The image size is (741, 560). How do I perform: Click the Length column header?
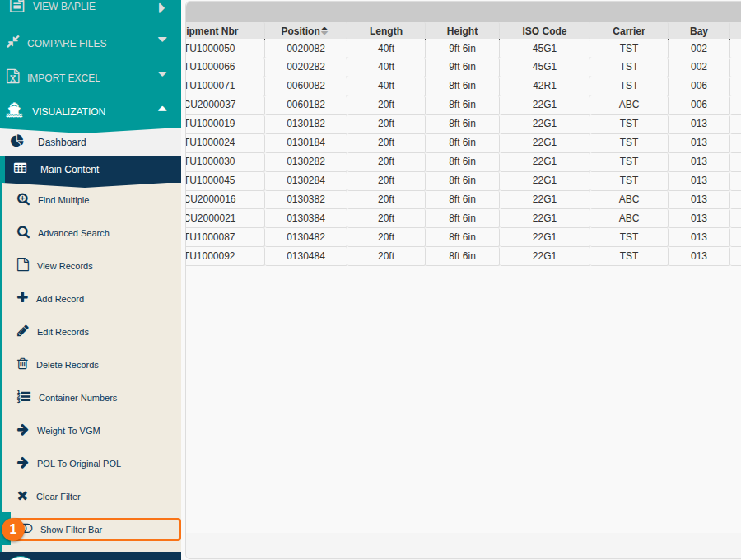tap(385, 31)
